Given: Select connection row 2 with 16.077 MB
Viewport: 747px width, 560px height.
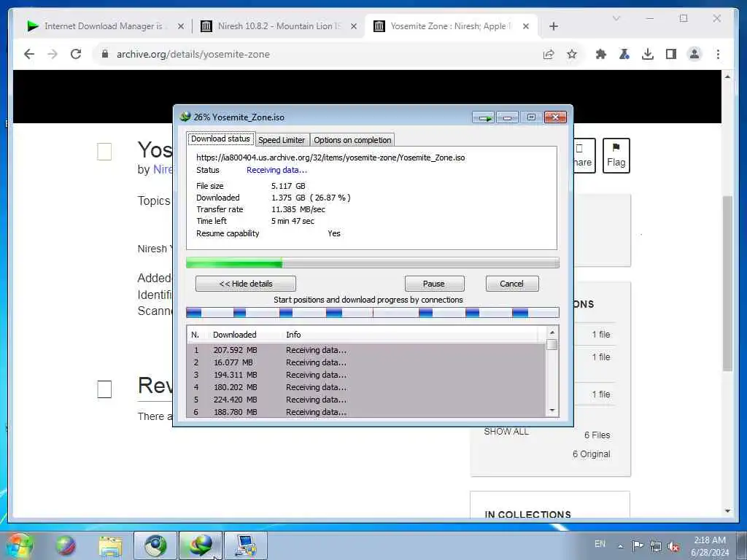Looking at the screenshot, I should tap(366, 362).
